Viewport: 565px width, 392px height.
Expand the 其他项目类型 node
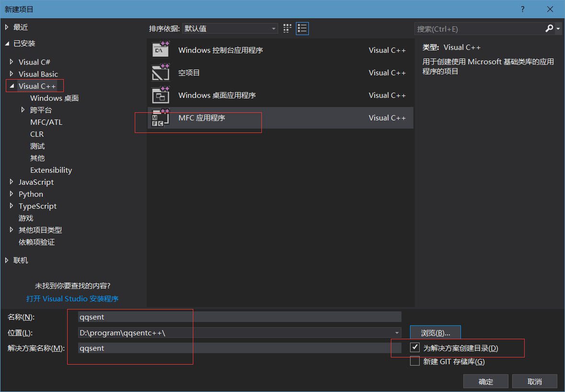pos(12,230)
